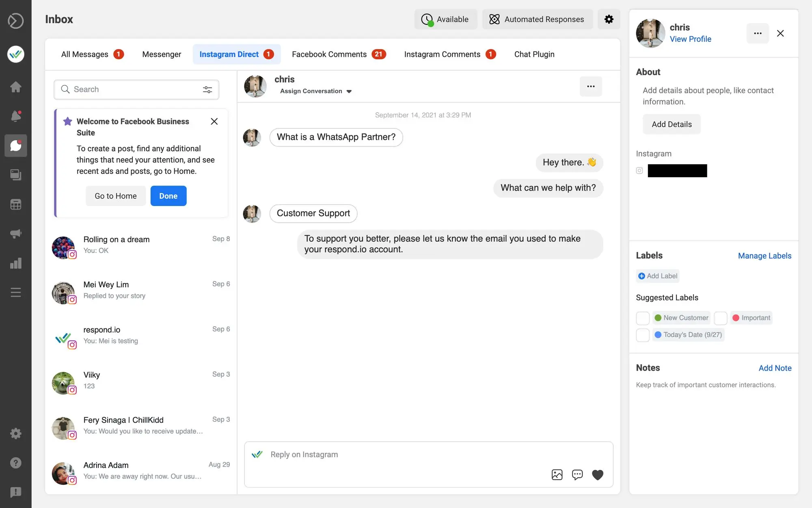Click the Go to Home button
The width and height of the screenshot is (812, 508).
(116, 196)
